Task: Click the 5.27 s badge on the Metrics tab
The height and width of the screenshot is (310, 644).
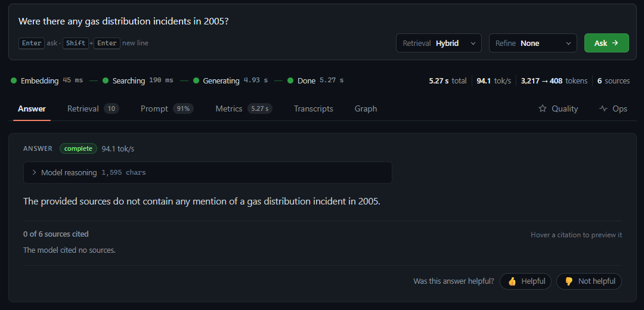Action: coord(259,109)
